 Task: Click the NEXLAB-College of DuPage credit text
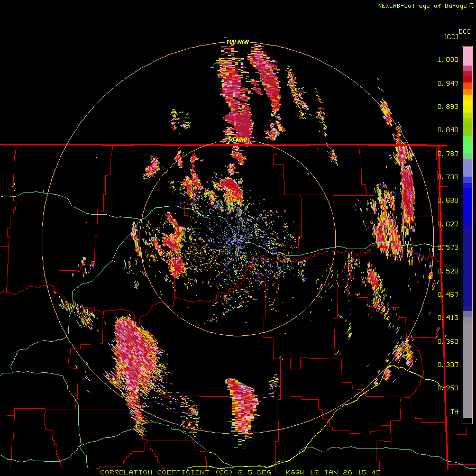point(422,6)
